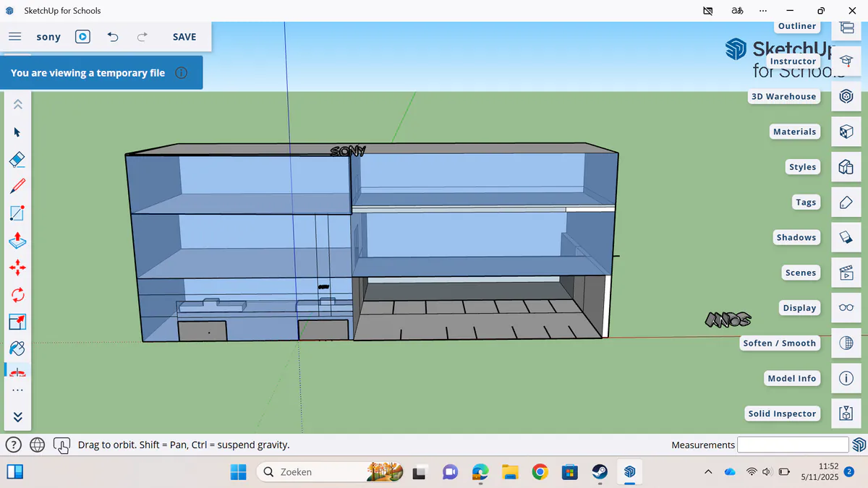The height and width of the screenshot is (488, 868).
Task: Open Google Chrome from taskbar
Action: coord(540,472)
